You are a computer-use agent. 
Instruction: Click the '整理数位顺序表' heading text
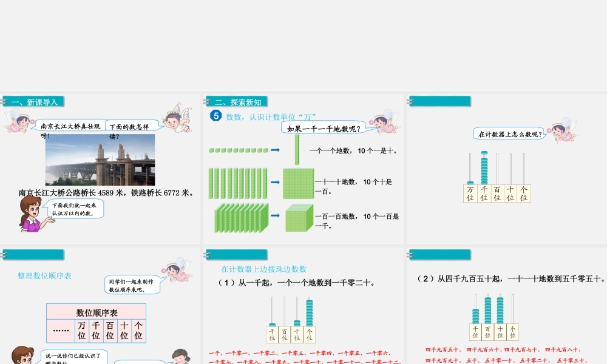45,276
